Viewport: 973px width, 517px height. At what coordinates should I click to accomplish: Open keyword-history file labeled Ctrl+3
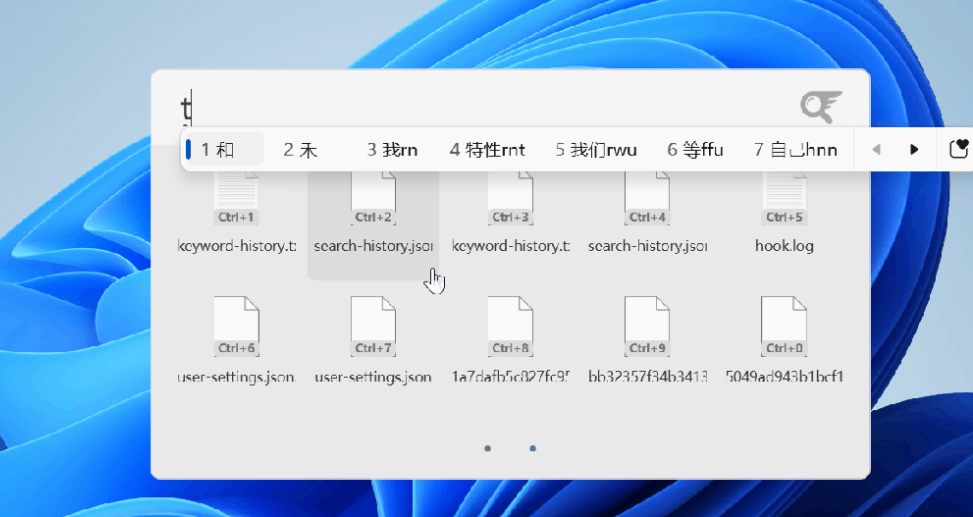(x=510, y=212)
